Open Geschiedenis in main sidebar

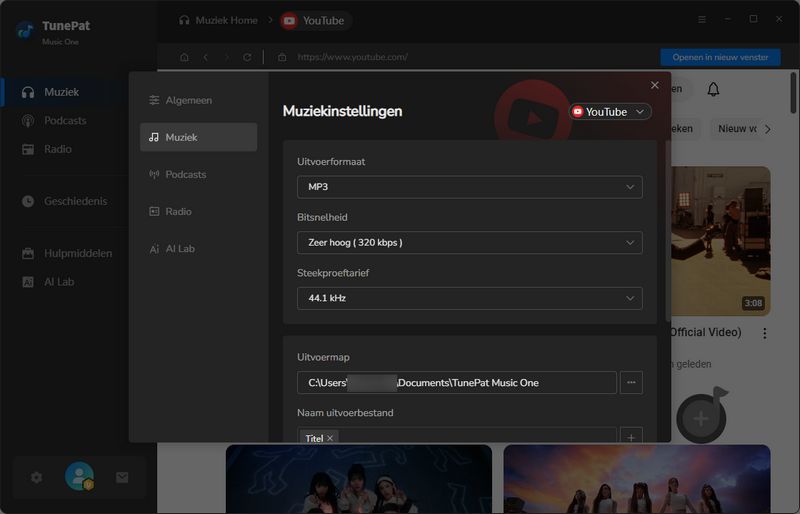point(65,201)
